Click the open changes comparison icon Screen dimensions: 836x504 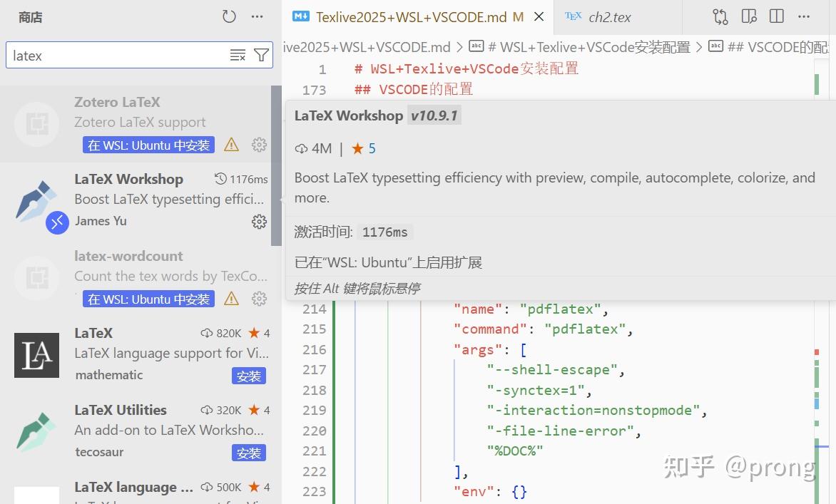point(720,16)
